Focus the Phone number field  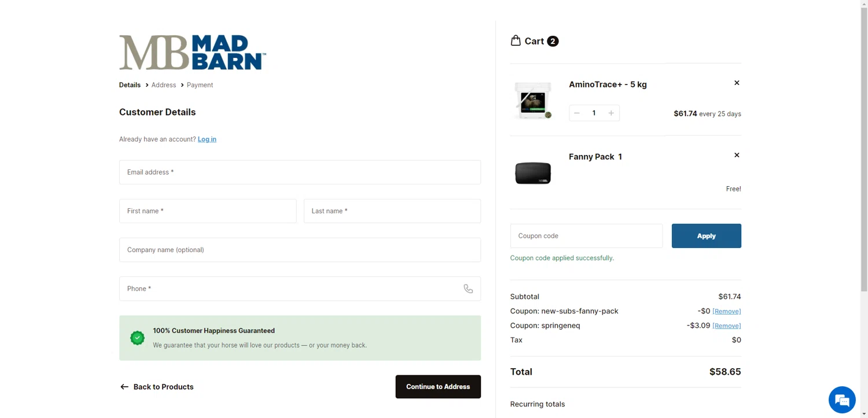point(300,288)
